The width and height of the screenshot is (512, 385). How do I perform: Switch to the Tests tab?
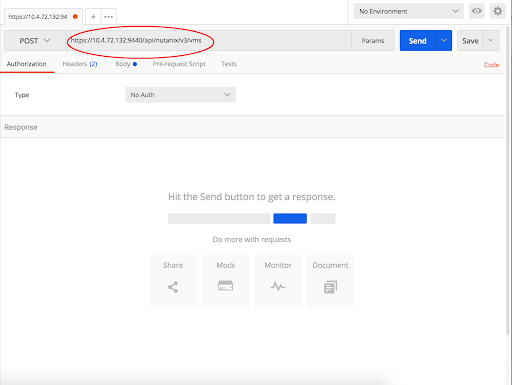[x=229, y=64]
